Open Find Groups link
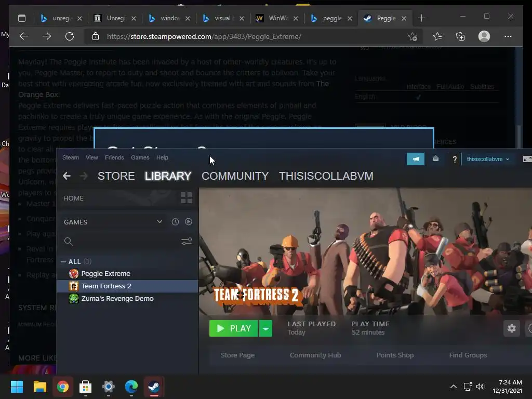The image size is (532, 399). click(x=468, y=355)
